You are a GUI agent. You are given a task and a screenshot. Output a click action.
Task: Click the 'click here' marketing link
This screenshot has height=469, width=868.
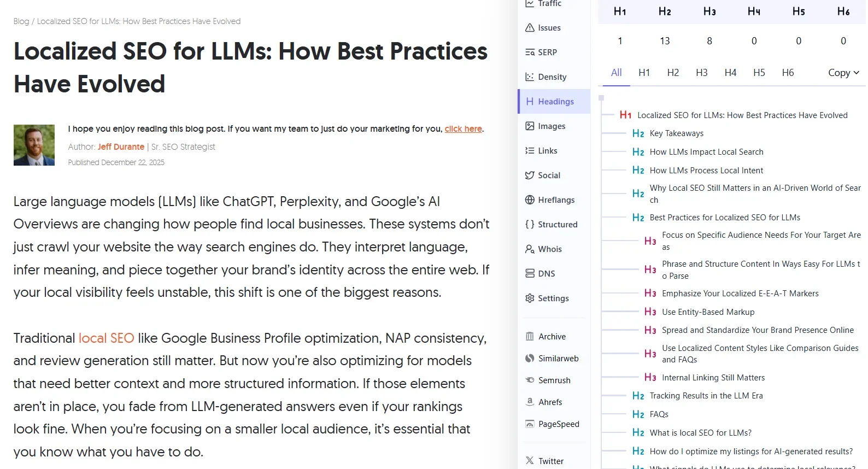[463, 129]
